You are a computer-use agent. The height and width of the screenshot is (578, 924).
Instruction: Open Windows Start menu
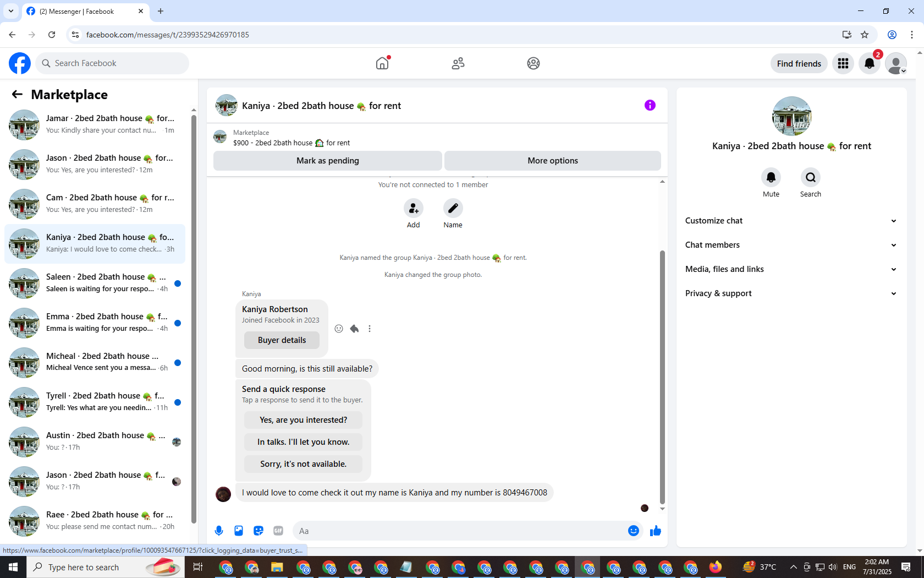click(x=13, y=567)
